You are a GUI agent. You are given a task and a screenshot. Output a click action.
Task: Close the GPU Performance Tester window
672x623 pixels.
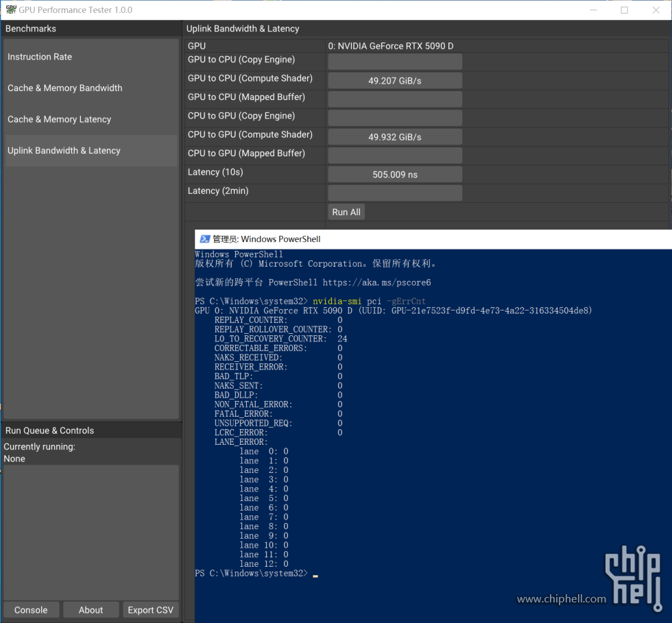point(656,10)
